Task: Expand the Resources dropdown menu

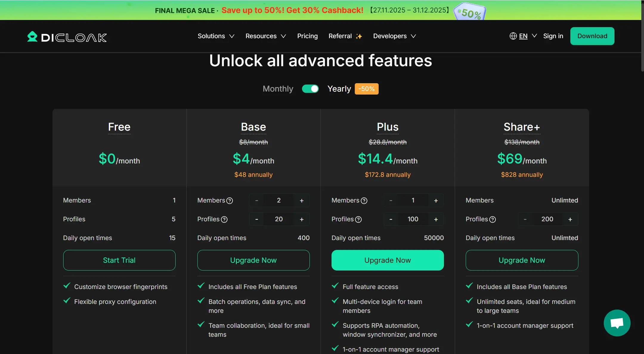Action: pyautogui.click(x=265, y=36)
